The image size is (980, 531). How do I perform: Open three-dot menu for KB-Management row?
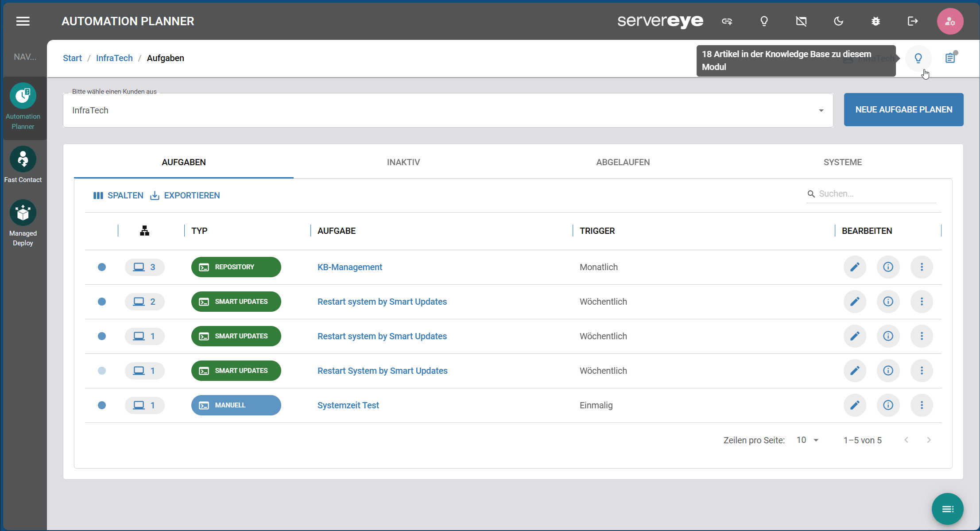pos(922,267)
